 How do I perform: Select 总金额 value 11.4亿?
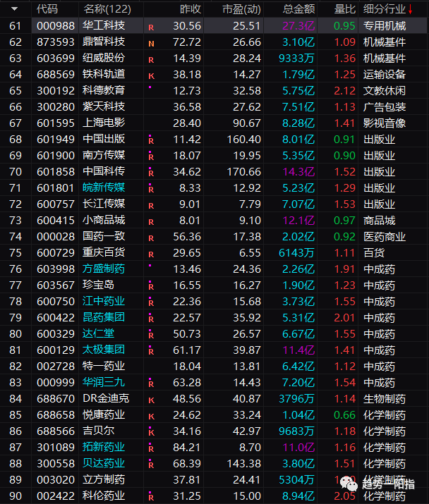coord(298,350)
